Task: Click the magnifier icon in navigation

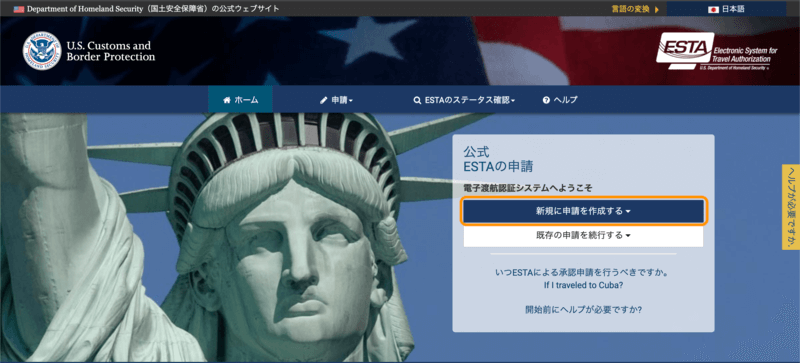Action: click(417, 101)
